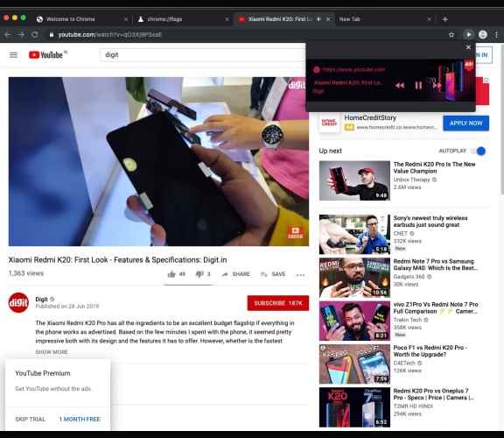Open vivo Z1Pro comparison thumbnail
The height and width of the screenshot is (438, 504).
point(354,321)
